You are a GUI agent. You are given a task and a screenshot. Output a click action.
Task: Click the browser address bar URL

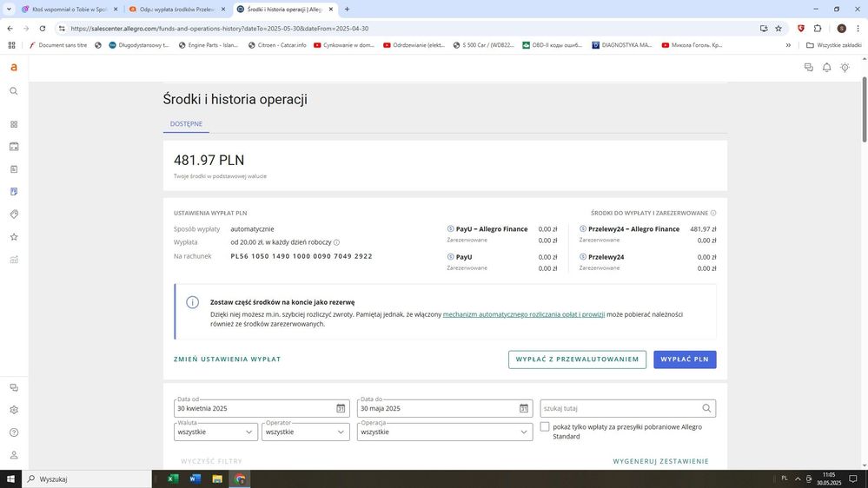pos(220,28)
